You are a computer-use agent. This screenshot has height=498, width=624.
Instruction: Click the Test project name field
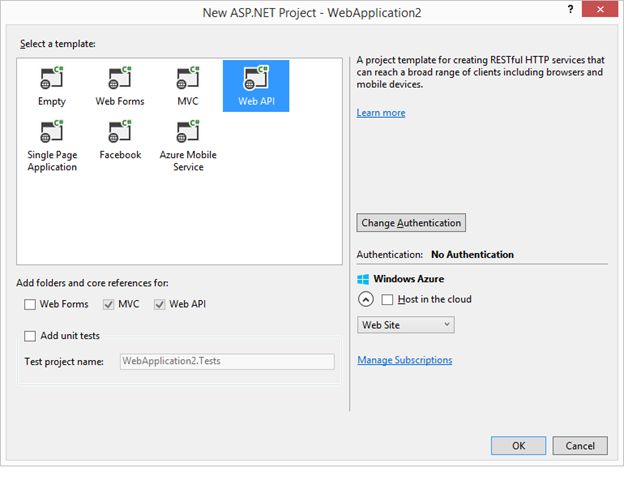(227, 361)
